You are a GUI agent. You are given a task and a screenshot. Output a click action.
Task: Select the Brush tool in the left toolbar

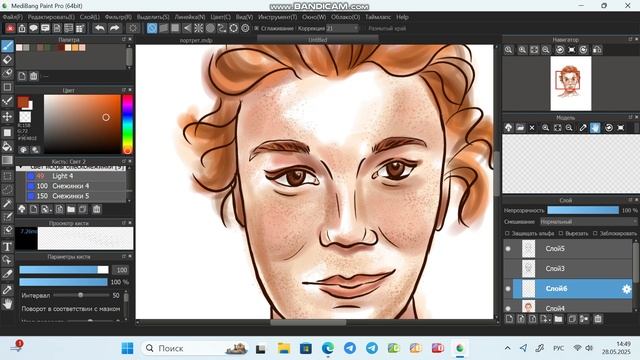[7, 46]
